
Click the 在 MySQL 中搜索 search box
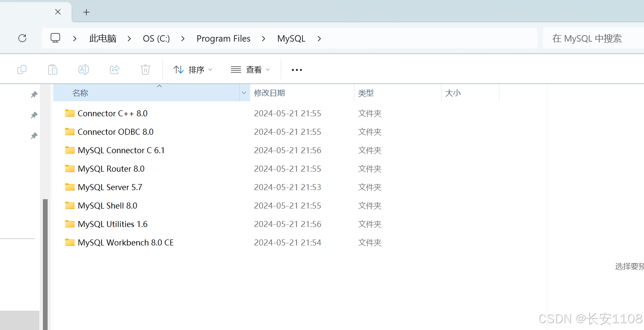pos(593,39)
